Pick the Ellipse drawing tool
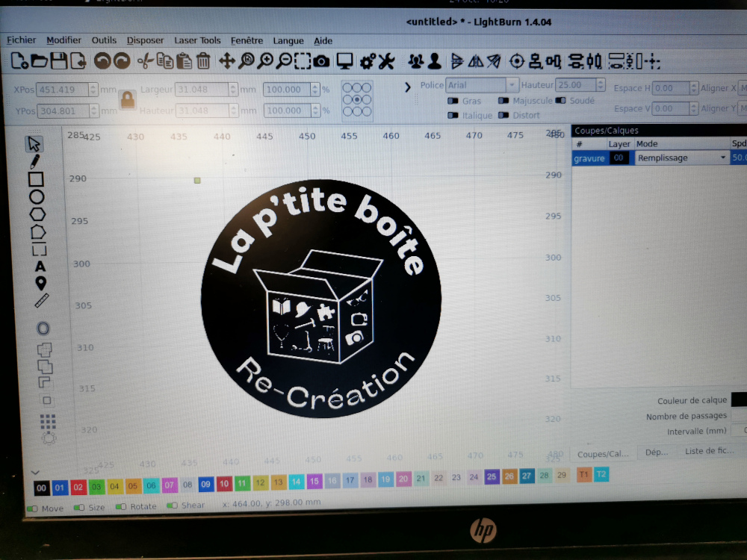Image resolution: width=747 pixels, height=560 pixels. click(x=37, y=197)
